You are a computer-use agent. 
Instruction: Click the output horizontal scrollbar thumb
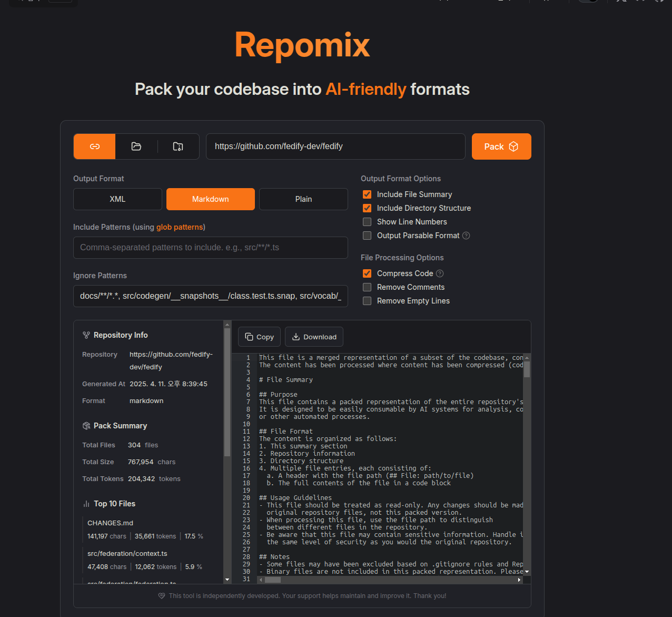click(272, 580)
